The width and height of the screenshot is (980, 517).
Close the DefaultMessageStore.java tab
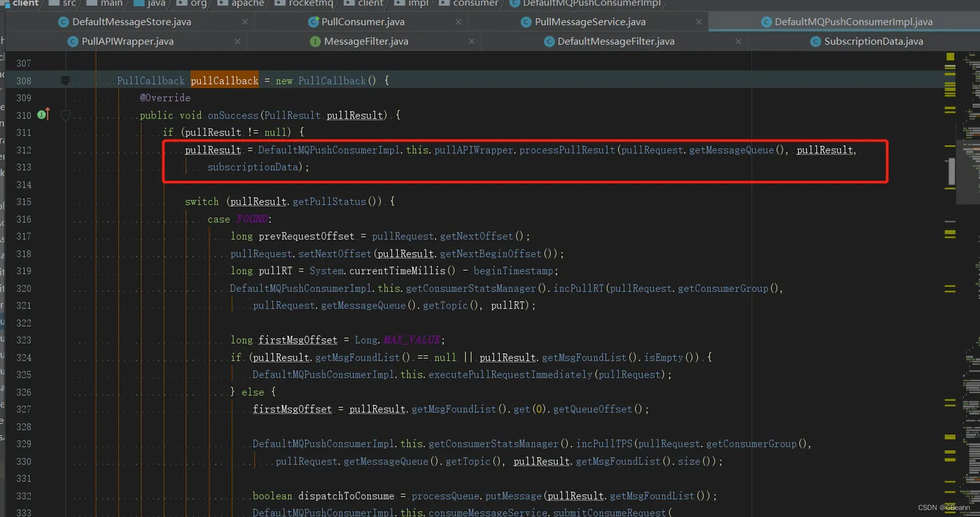pos(244,22)
